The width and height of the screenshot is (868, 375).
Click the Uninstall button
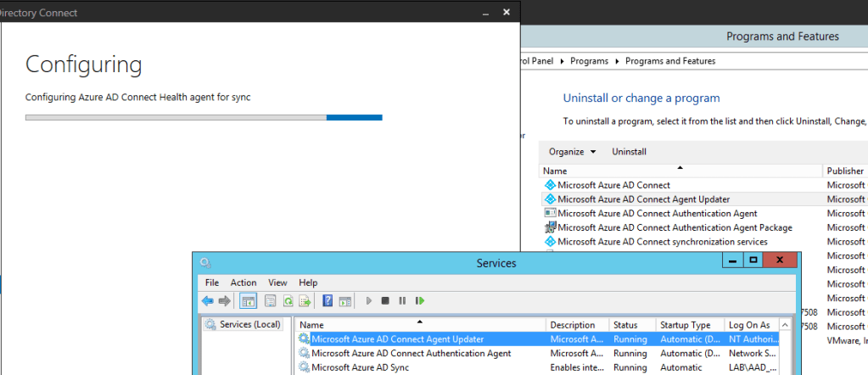(629, 152)
